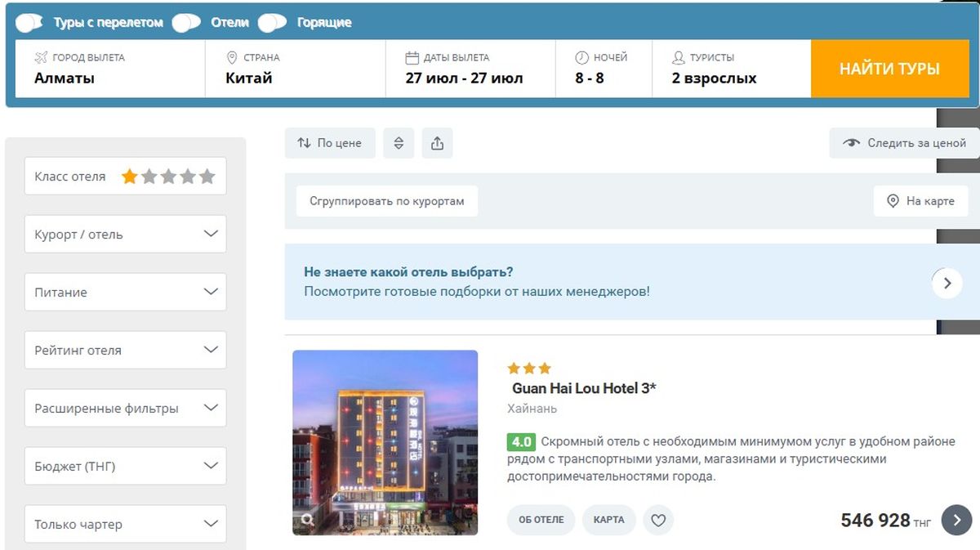Toggle the Отели switch
Image resolution: width=980 pixels, height=550 pixels.
tap(186, 23)
